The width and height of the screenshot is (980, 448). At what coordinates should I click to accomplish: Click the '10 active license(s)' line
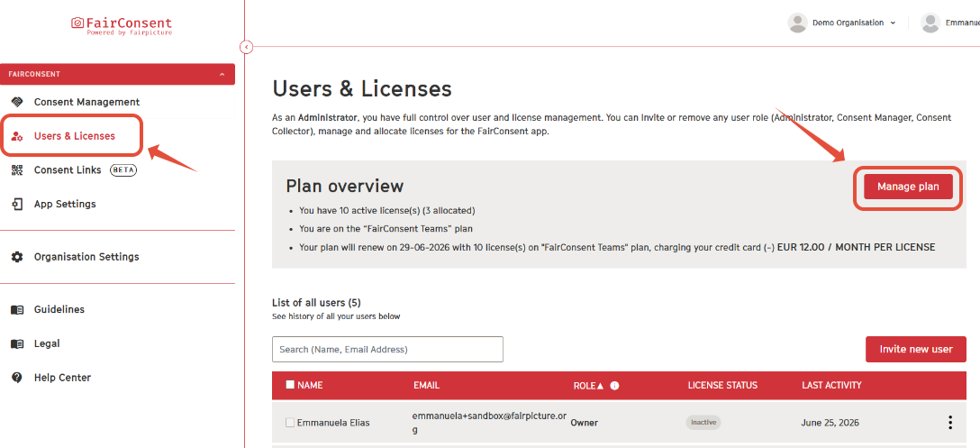pyautogui.click(x=387, y=211)
